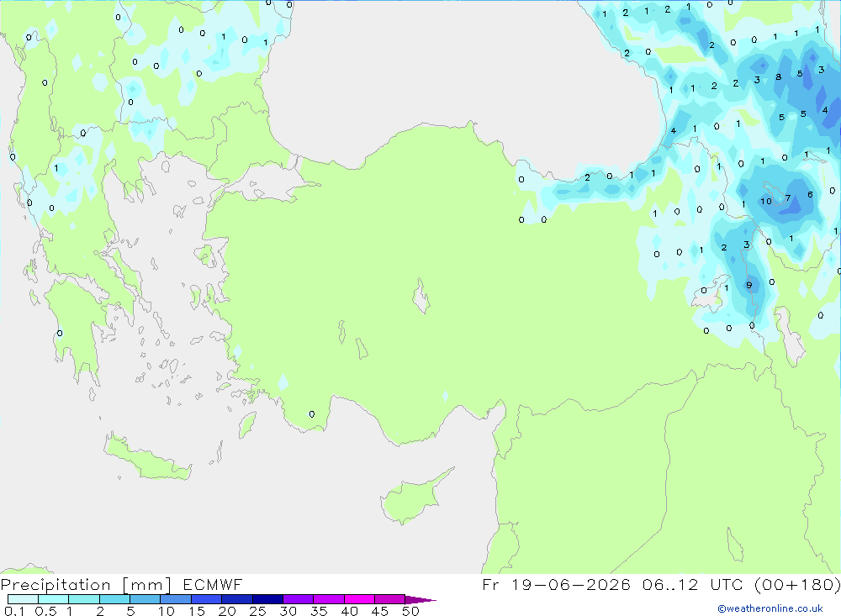This screenshot has width=841, height=616.
Task: Click the "40" legend scale label
Action: 349,611
